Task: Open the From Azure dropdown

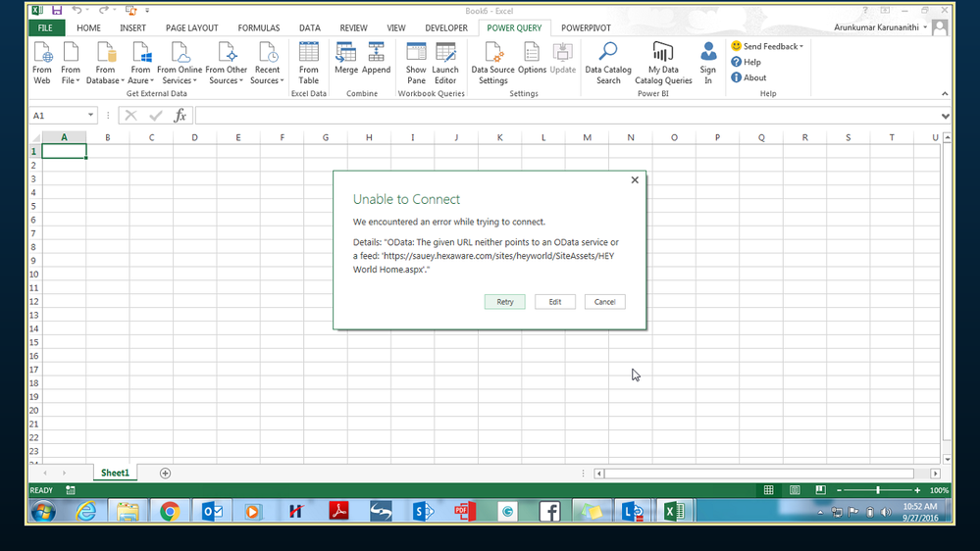Action: (140, 63)
